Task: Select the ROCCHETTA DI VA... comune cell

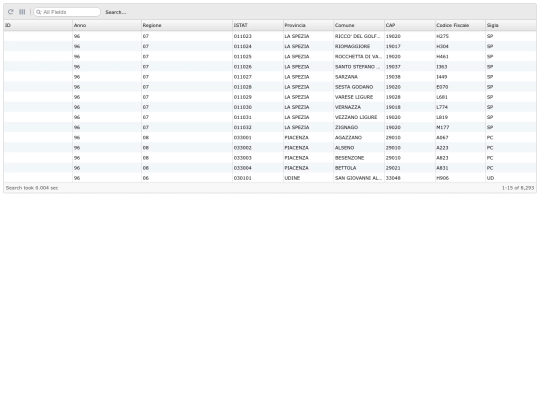Action: 359,56
